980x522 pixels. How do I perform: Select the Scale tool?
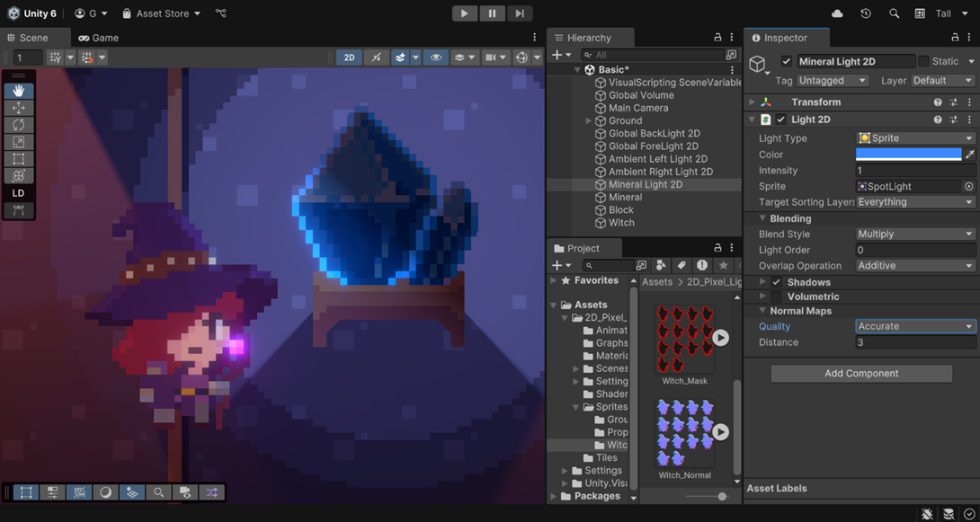[19, 142]
